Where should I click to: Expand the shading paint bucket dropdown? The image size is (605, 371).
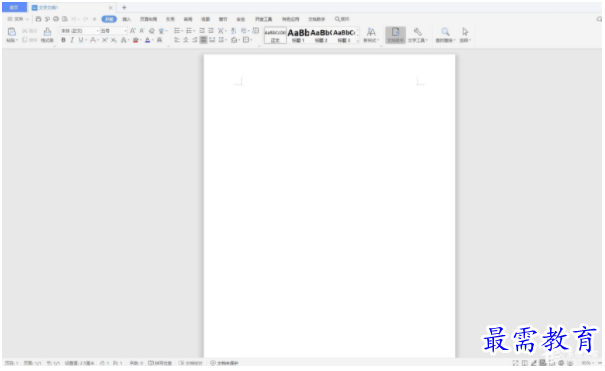click(x=239, y=40)
